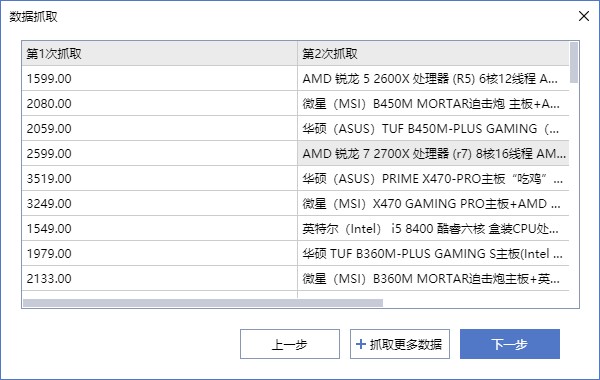
Task: Click the plus icon on 抓取更多数据
Action: point(360,344)
